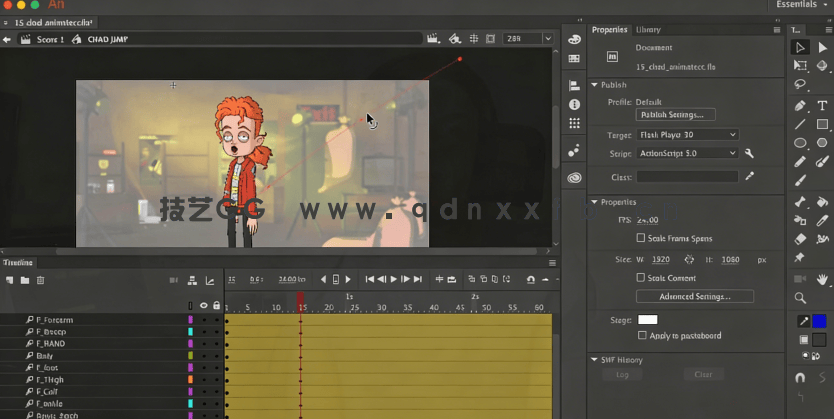Viewport: 834px width, 419px height.
Task: Toggle lock dot of F_HAND layer
Action: click(x=216, y=343)
